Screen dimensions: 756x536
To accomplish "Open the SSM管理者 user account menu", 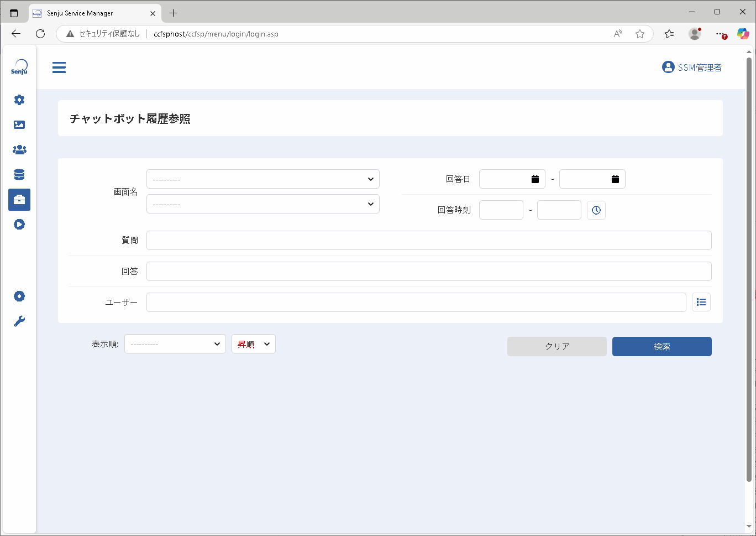I will (692, 67).
